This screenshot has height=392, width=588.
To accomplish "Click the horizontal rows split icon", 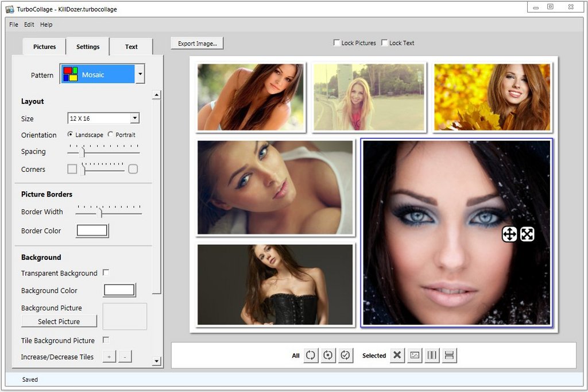I will tap(449, 355).
